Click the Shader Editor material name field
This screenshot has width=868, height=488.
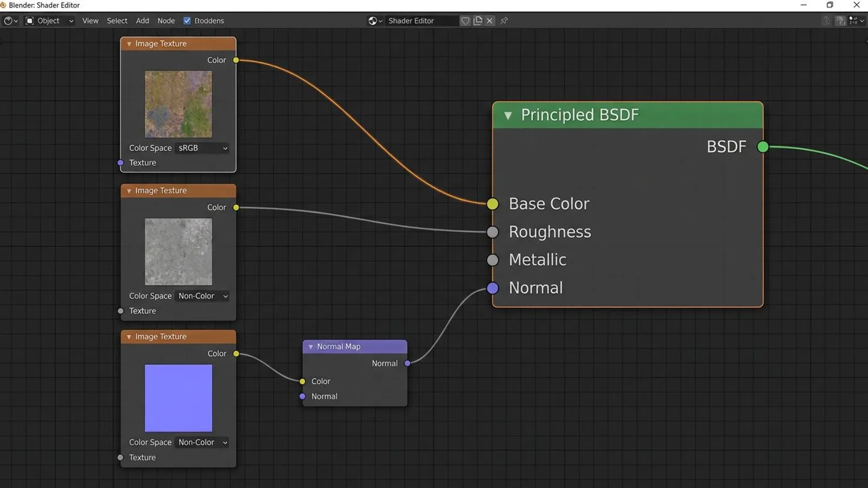[x=422, y=21]
